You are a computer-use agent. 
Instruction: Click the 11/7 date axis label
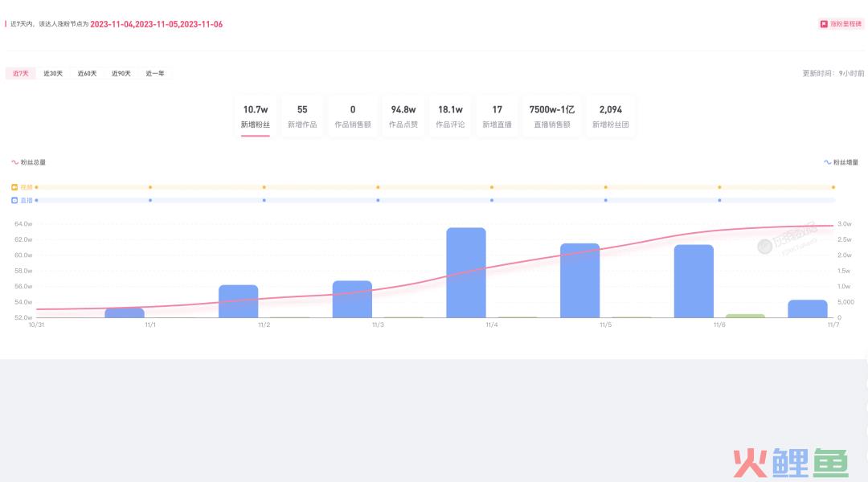[833, 325]
